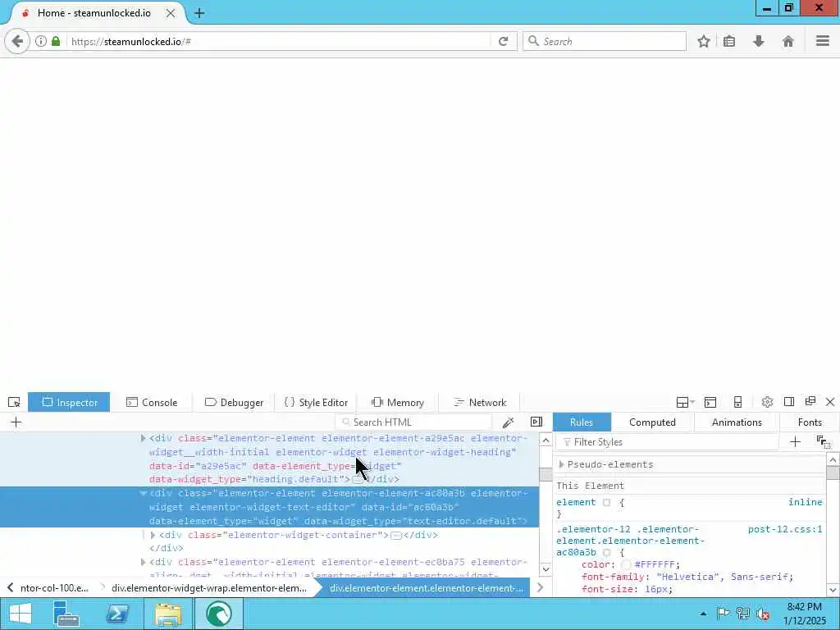Open the #FFFFFF color swatch
840x630 pixels.
coord(625,564)
